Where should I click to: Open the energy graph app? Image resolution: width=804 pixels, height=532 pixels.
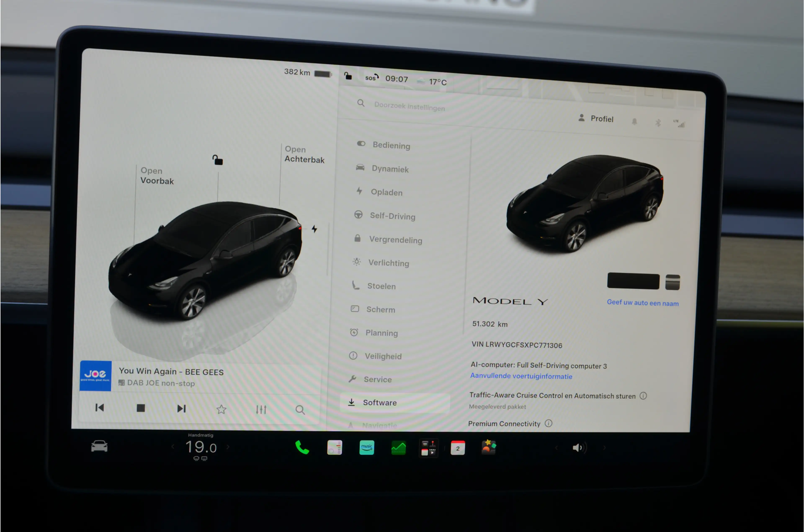(398, 448)
